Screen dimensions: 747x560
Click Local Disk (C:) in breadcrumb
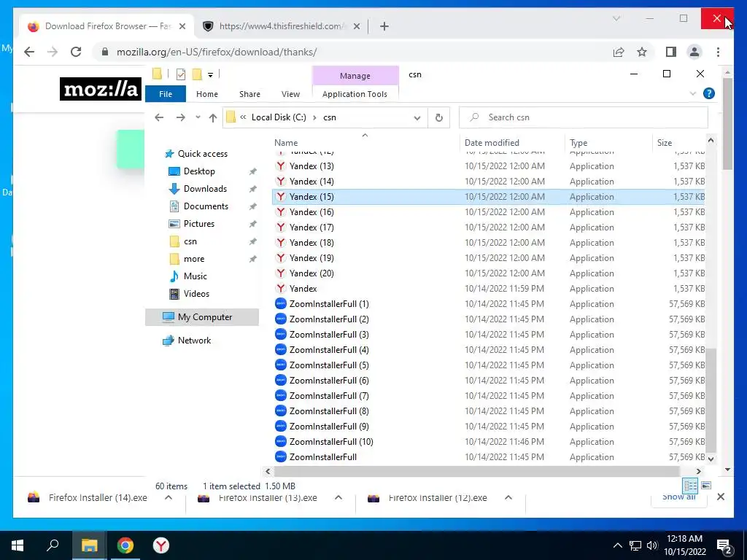point(279,117)
